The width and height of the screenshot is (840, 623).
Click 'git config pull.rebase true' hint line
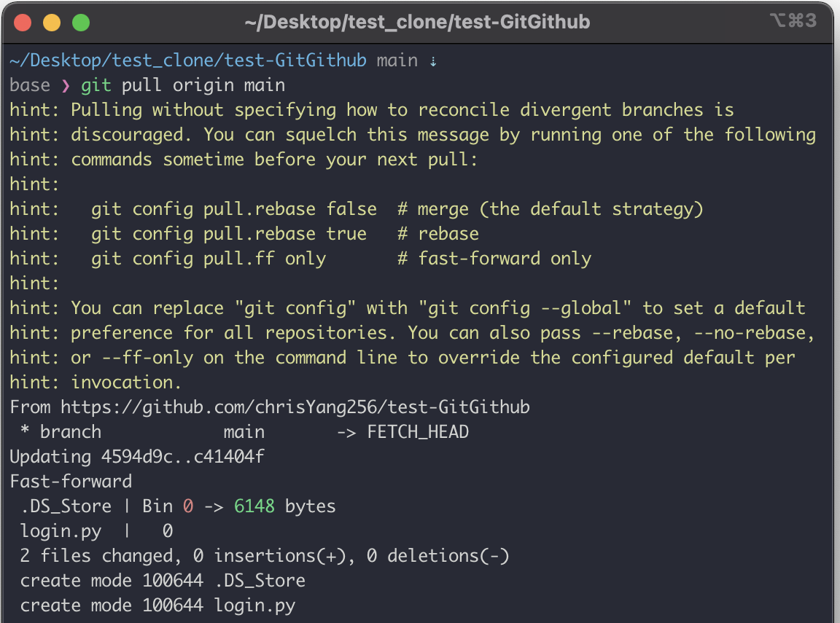[229, 234]
